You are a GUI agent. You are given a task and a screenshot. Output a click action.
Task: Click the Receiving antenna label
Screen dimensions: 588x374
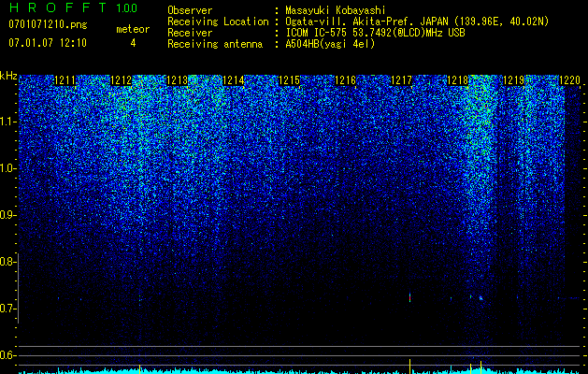(x=215, y=44)
